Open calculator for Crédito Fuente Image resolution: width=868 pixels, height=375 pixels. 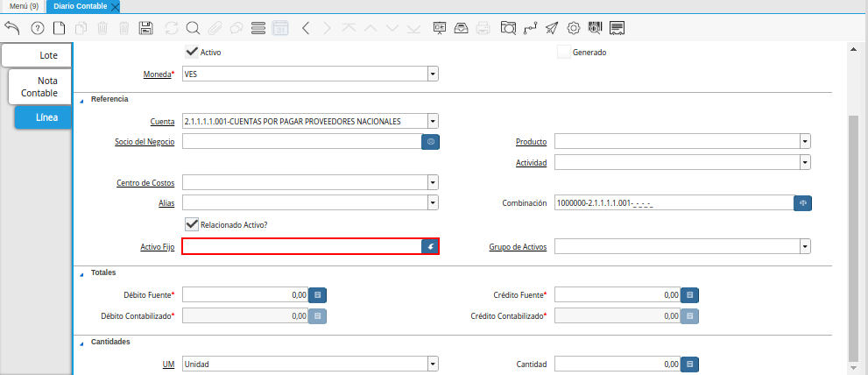pos(689,295)
